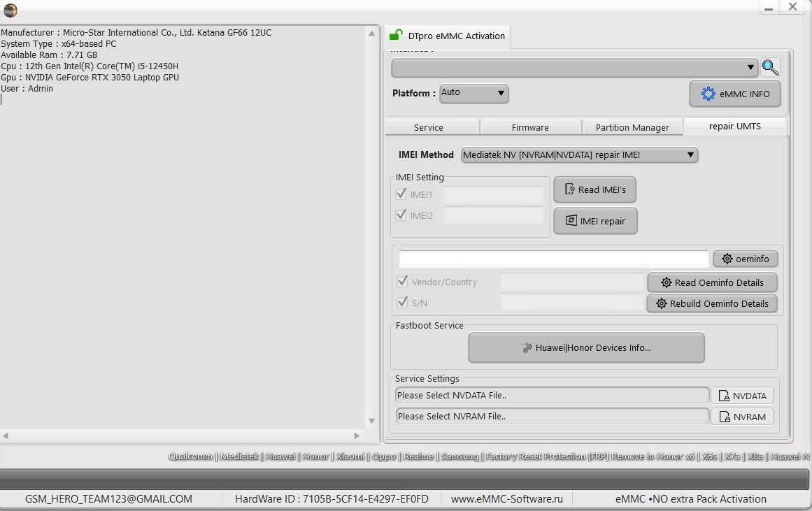Click the Gpu line in the log
The image size is (812, 511).
[90, 77]
